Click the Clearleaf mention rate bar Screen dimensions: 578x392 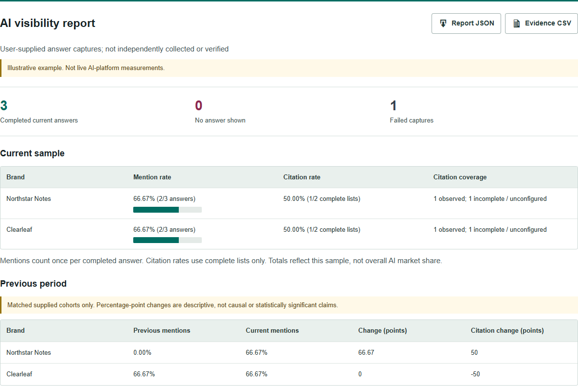click(x=168, y=240)
